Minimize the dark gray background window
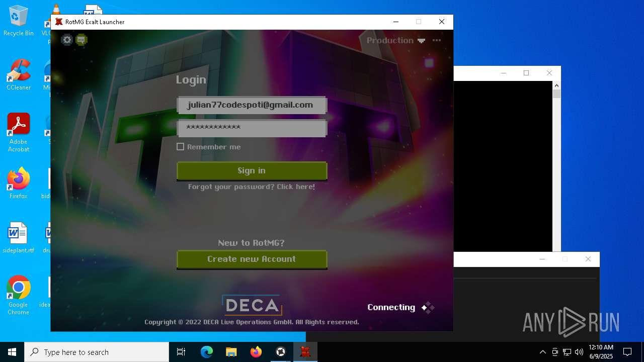The image size is (644, 362). (542, 259)
